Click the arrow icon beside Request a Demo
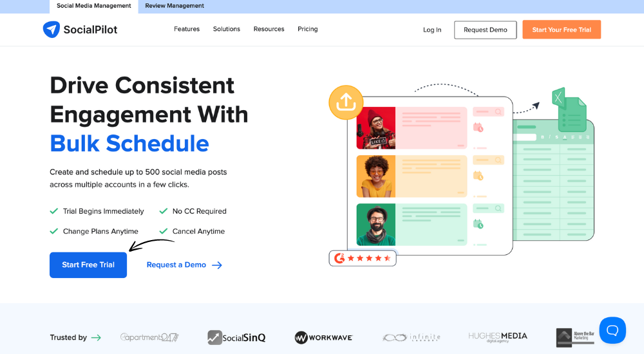 click(217, 265)
